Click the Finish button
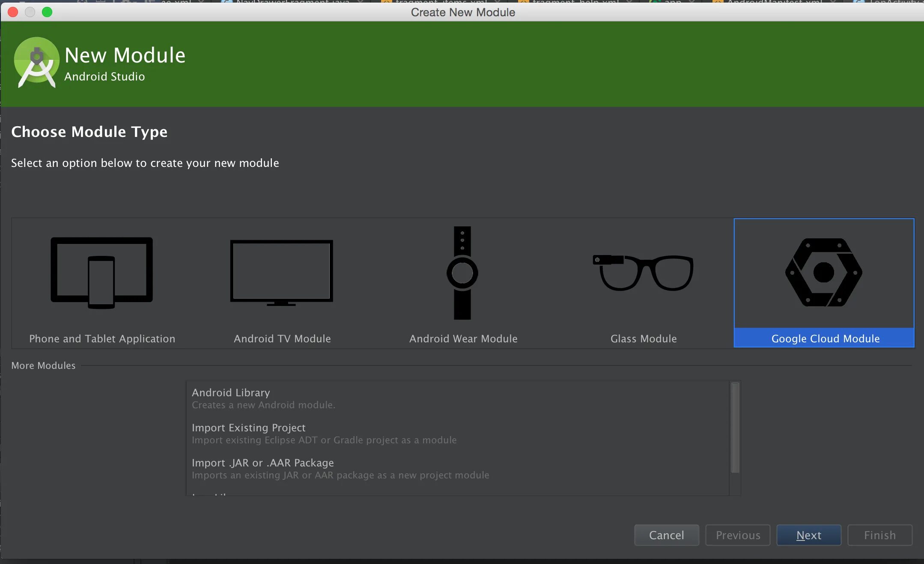 click(x=880, y=535)
